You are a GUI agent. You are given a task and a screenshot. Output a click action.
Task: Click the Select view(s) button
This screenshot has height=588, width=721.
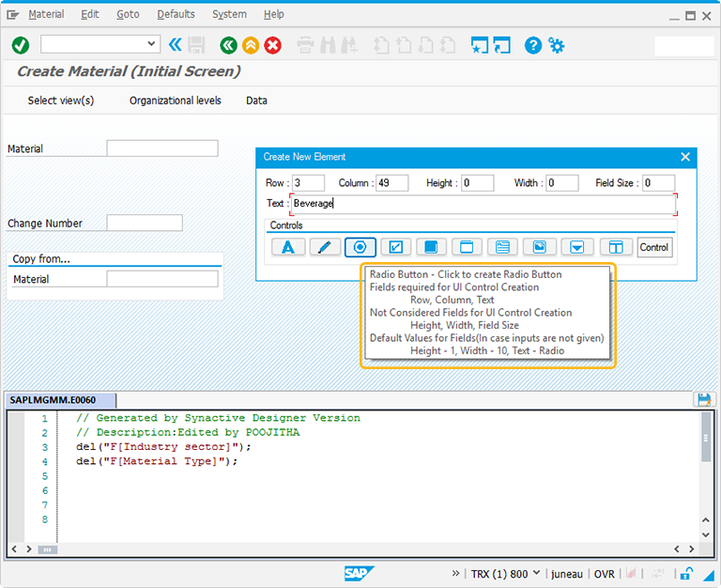point(61,101)
